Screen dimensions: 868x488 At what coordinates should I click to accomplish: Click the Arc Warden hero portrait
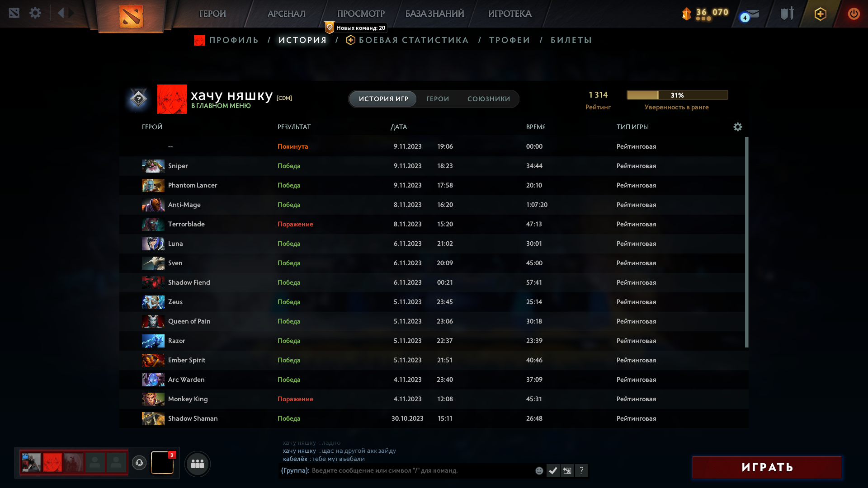153,380
